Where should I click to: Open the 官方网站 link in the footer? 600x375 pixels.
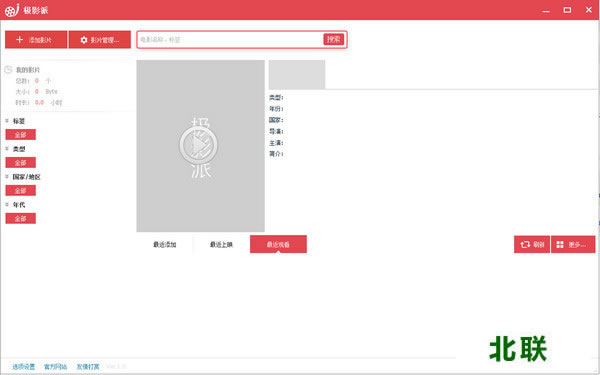click(55, 367)
